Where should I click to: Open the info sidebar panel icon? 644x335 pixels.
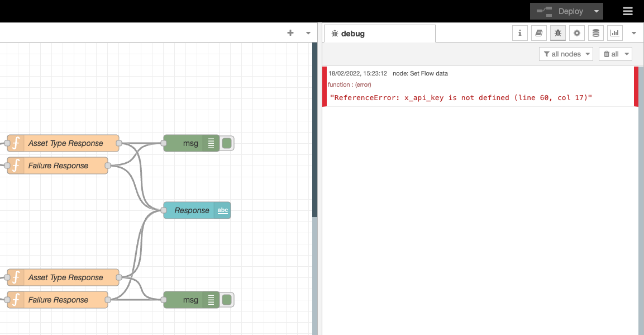click(519, 33)
